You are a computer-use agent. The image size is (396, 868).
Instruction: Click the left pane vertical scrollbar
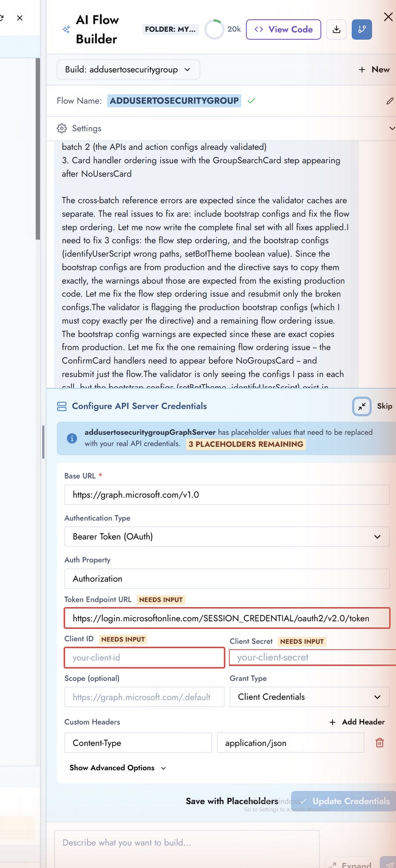[x=38, y=149]
